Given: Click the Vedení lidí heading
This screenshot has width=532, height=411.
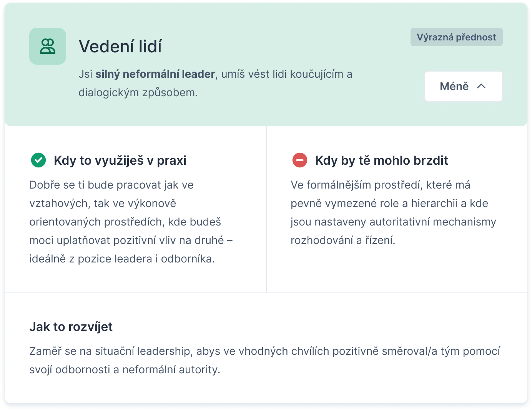Looking at the screenshot, I should tap(120, 47).
